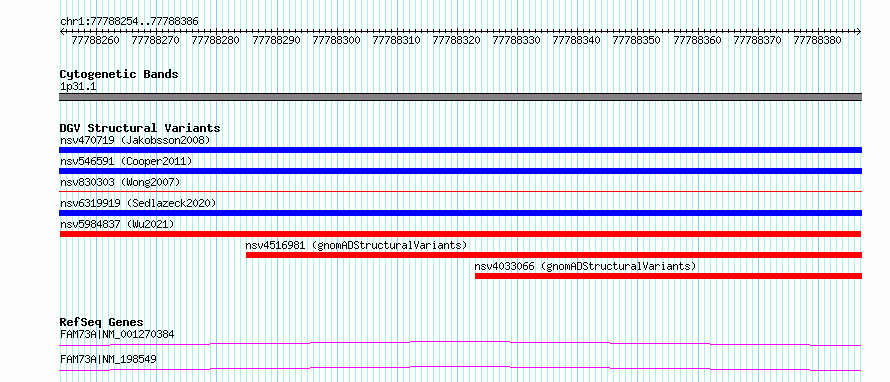Select the magenta track under FAM73A|NM_198549

pyautogui.click(x=460, y=368)
